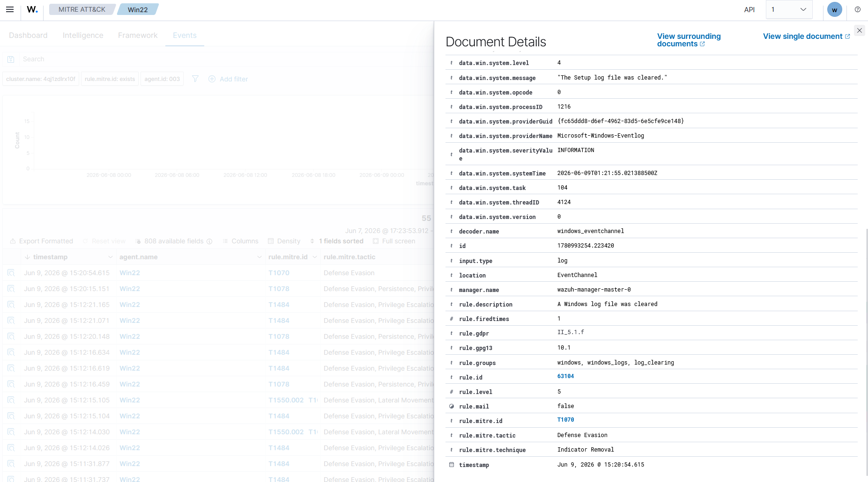
Task: Click the rule.groups field name
Action: point(477,363)
